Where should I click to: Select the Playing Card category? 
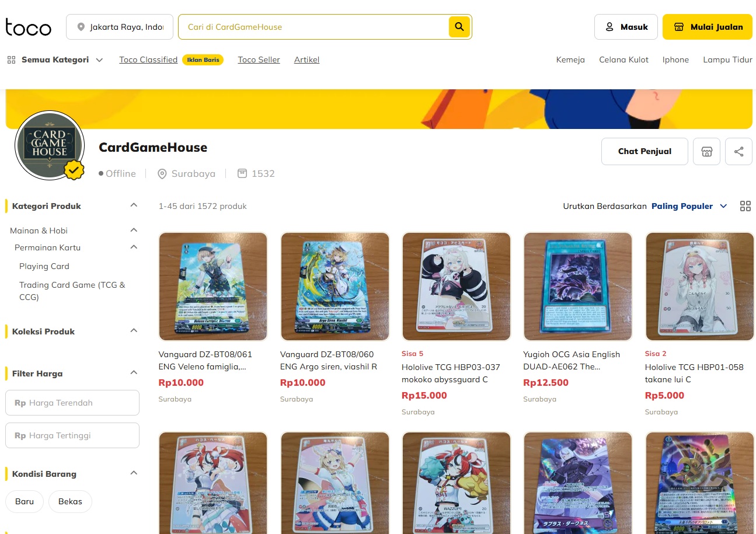(44, 266)
